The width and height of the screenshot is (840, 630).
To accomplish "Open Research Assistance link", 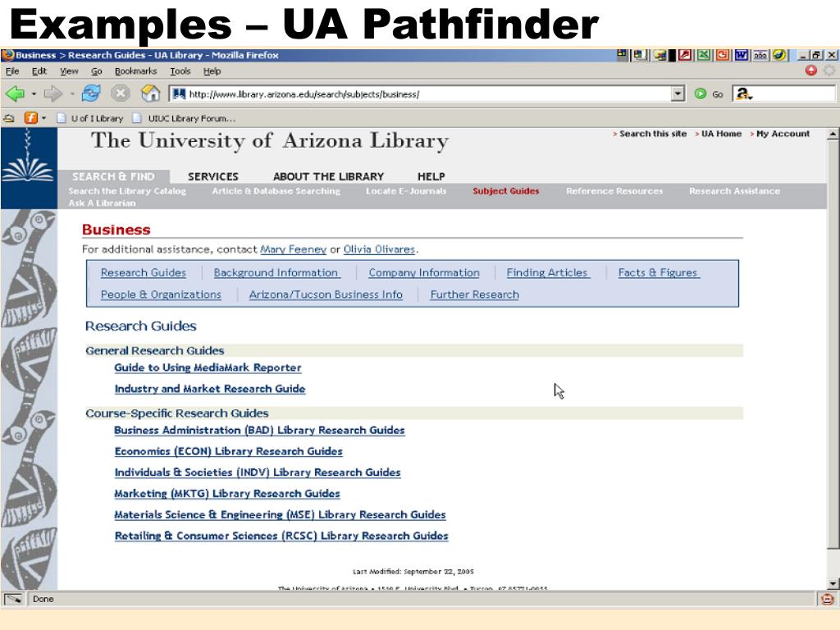I will [734, 190].
